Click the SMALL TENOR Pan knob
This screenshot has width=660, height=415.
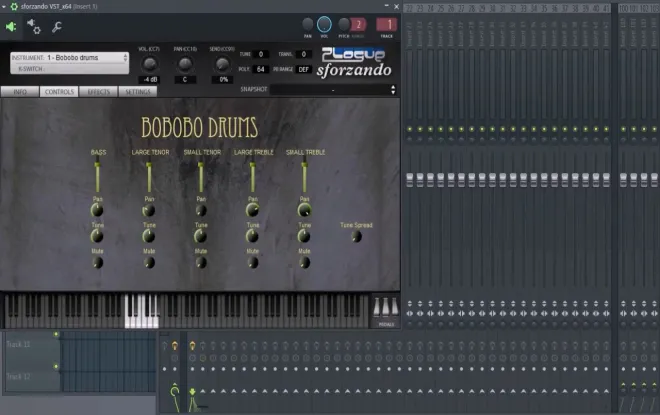pos(201,210)
